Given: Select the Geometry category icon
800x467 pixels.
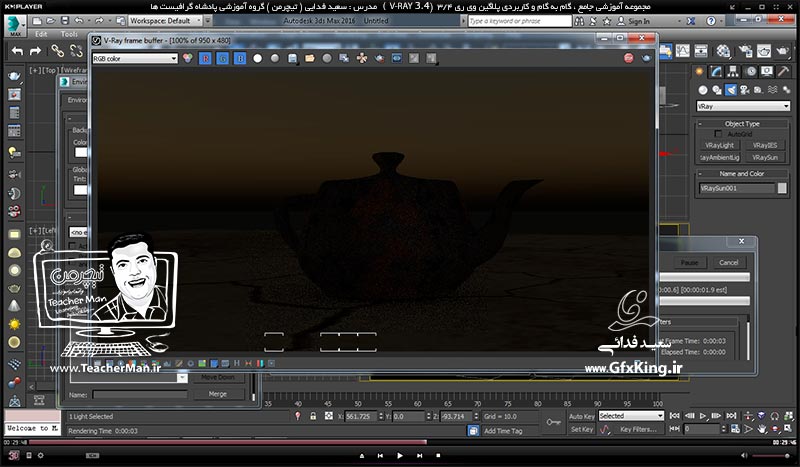Looking at the screenshot, I should click(x=703, y=90).
